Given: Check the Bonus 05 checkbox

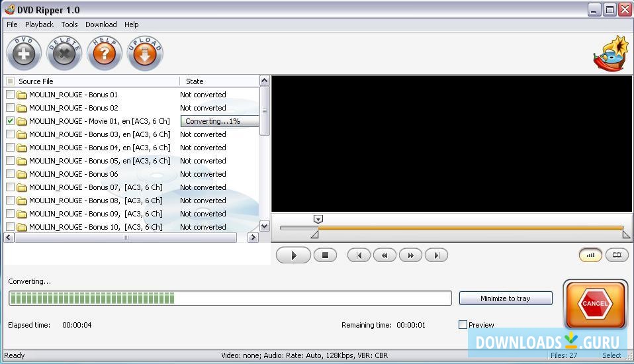Looking at the screenshot, I should [10, 161].
